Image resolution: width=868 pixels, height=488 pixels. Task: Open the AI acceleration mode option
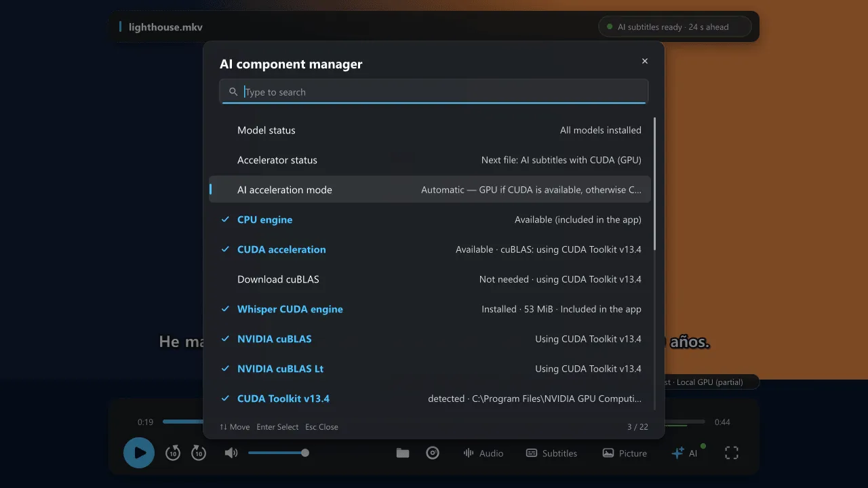point(430,190)
